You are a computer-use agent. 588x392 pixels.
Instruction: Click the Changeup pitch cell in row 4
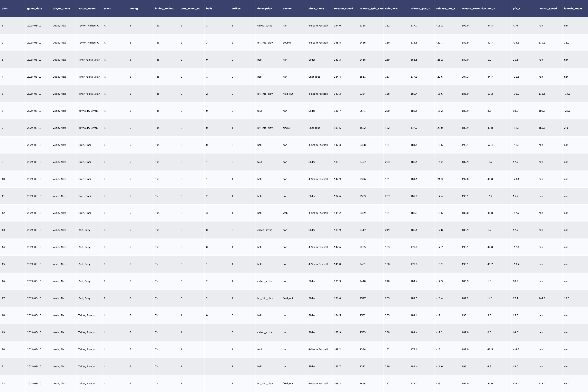[x=314, y=77]
